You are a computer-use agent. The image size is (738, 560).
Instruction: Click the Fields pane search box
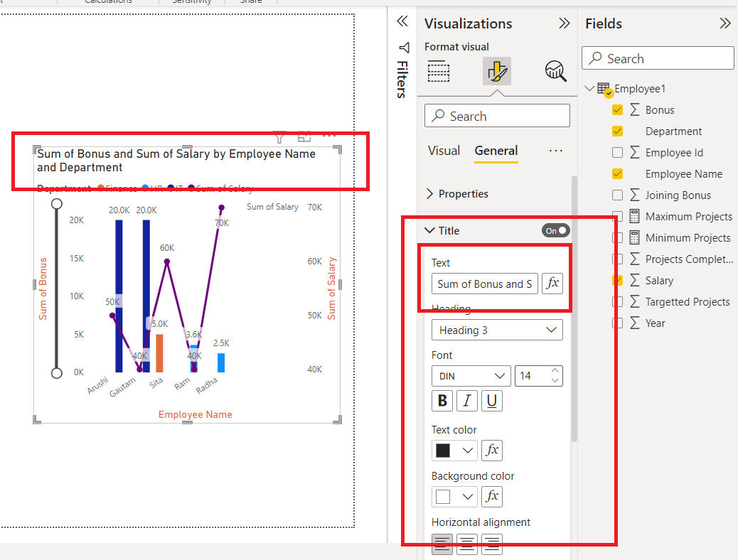[x=658, y=58]
